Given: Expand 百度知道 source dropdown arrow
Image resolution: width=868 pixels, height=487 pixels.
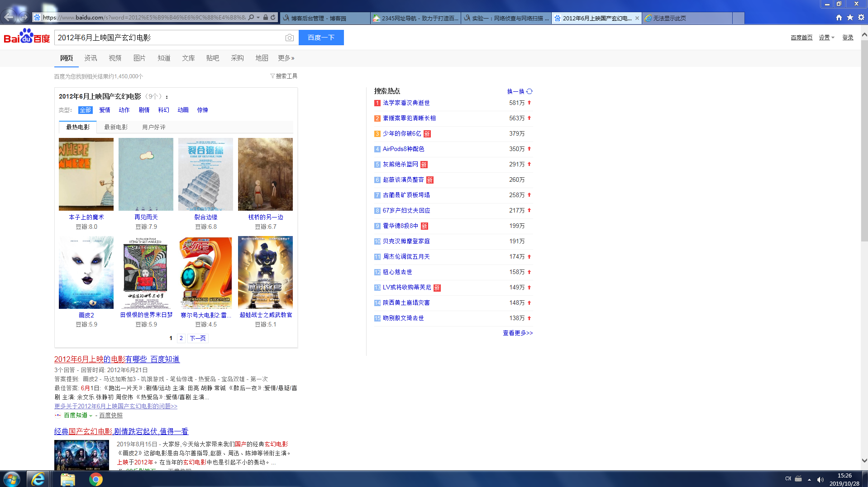Looking at the screenshot, I should click(91, 416).
